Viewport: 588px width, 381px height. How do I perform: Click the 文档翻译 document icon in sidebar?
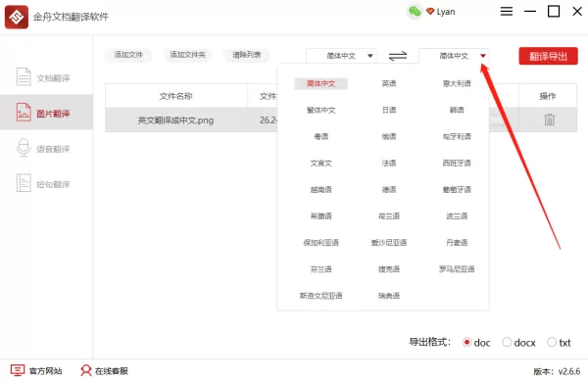point(24,76)
